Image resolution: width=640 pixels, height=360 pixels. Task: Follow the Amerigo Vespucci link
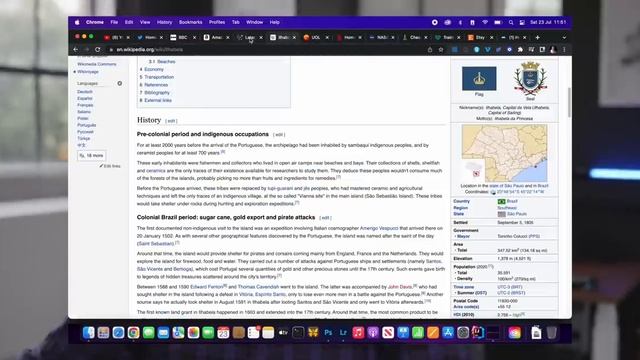[x=379, y=228]
